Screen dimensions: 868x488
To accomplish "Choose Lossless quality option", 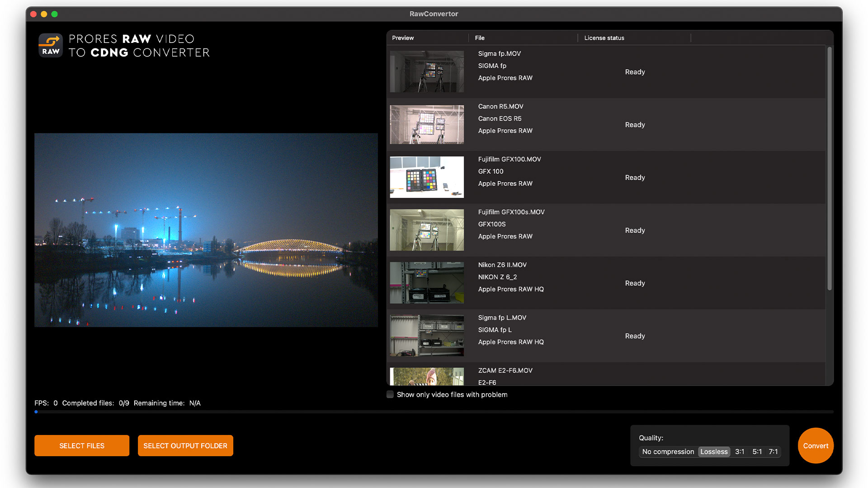I will click(x=714, y=451).
